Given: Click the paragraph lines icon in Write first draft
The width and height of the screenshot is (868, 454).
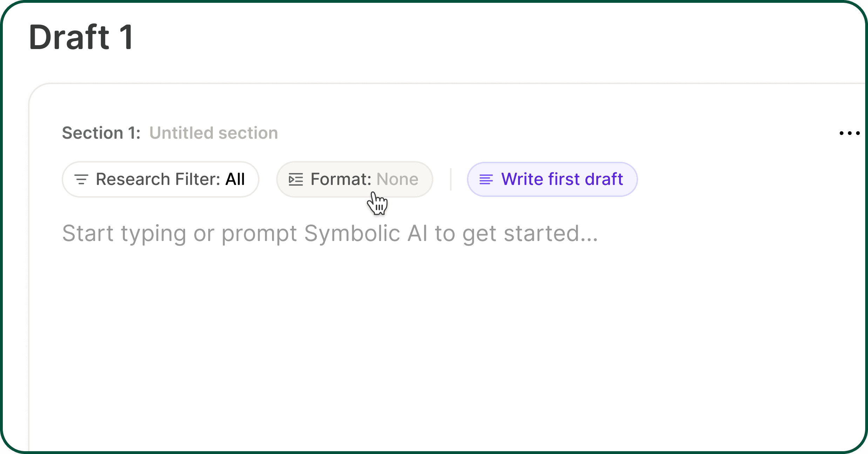Looking at the screenshot, I should tap(486, 179).
